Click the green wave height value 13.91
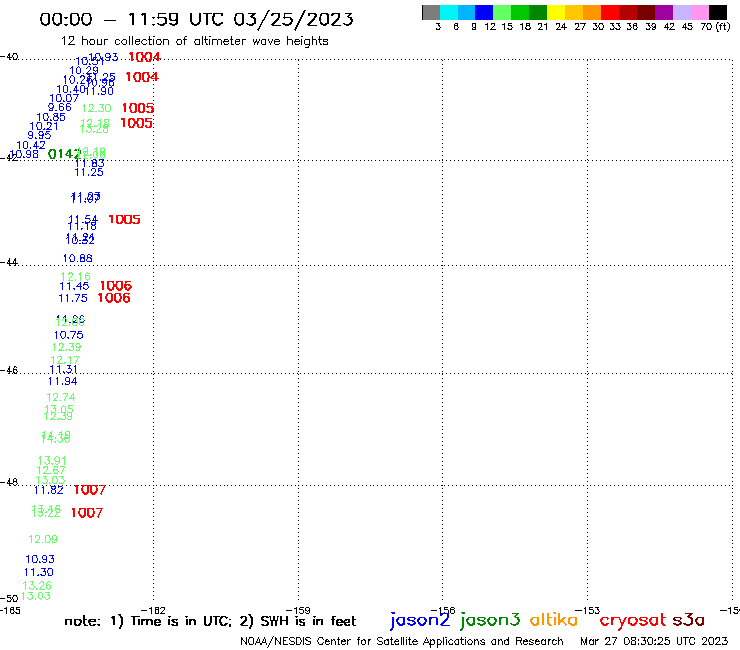The width and height of the screenshot is (740, 650). point(52,460)
